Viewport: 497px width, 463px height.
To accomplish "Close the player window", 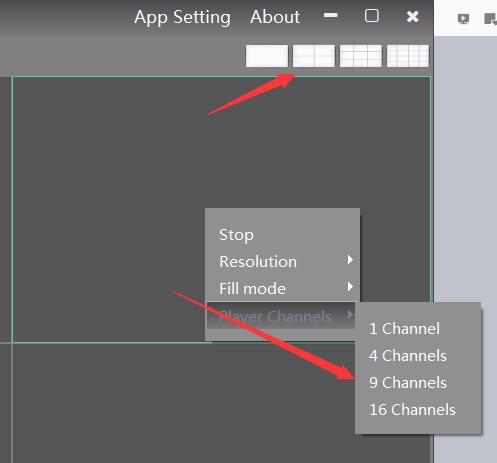I will point(413,16).
